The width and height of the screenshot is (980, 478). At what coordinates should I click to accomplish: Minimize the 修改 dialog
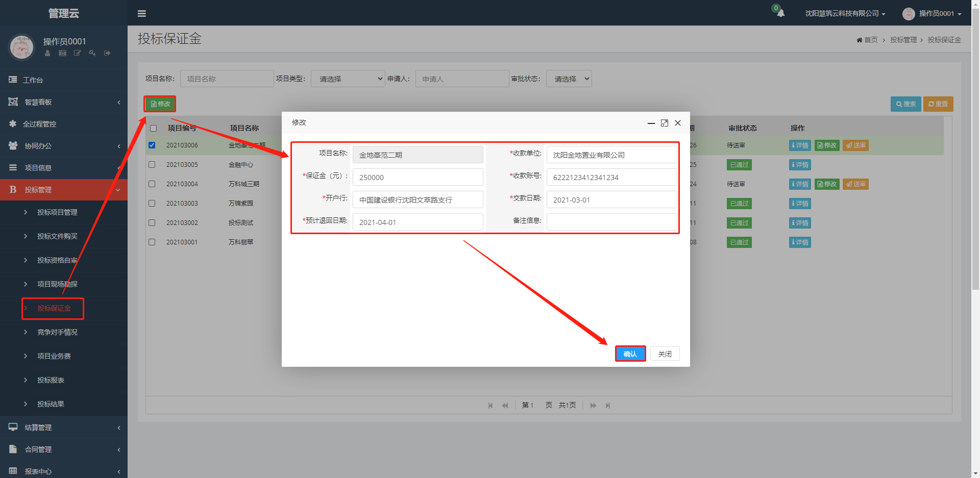651,123
